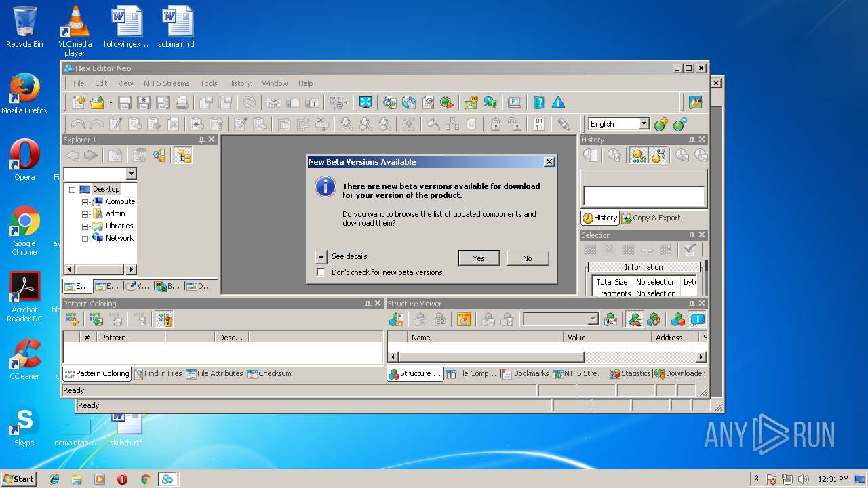Viewport: 868px width, 488px height.
Task: Expand the Libraries tree node
Action: [x=85, y=226]
